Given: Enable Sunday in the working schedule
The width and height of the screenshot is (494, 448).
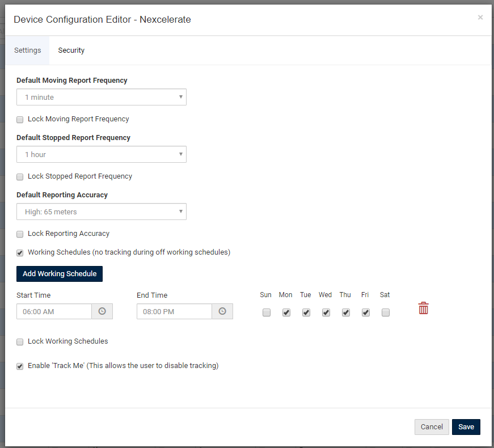Looking at the screenshot, I should click(267, 312).
